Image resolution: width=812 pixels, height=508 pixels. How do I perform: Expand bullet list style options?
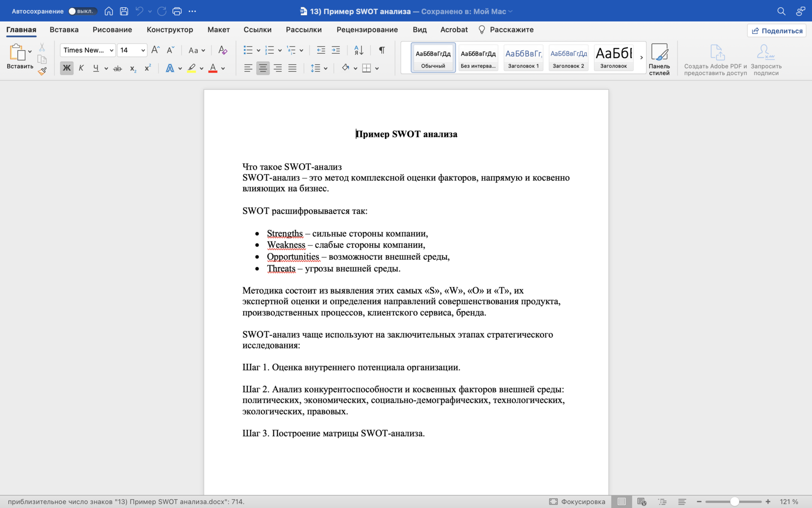(x=259, y=50)
